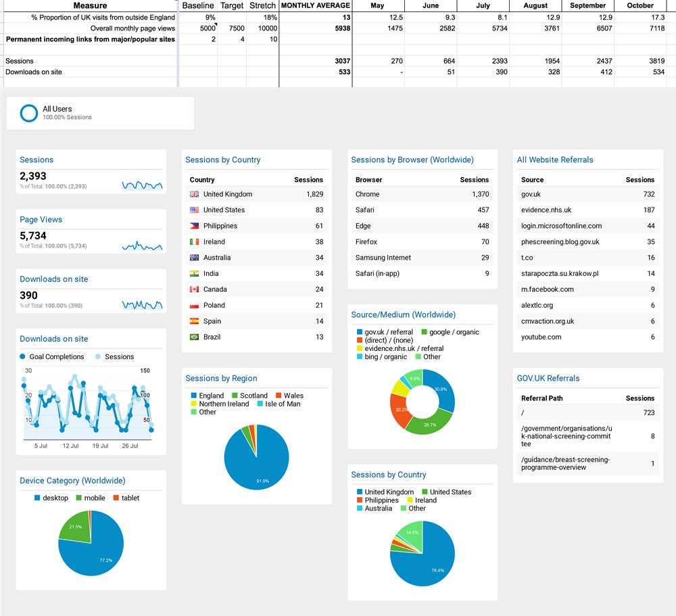Click the google / organic legend swatch
676x616 pixels.
pos(425,332)
